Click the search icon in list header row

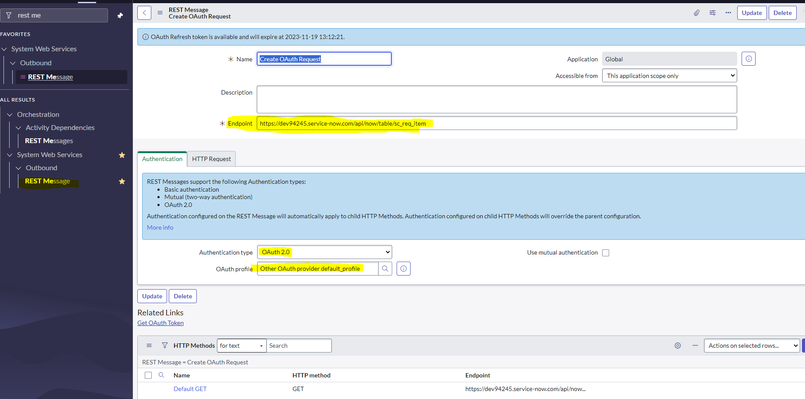tap(161, 375)
